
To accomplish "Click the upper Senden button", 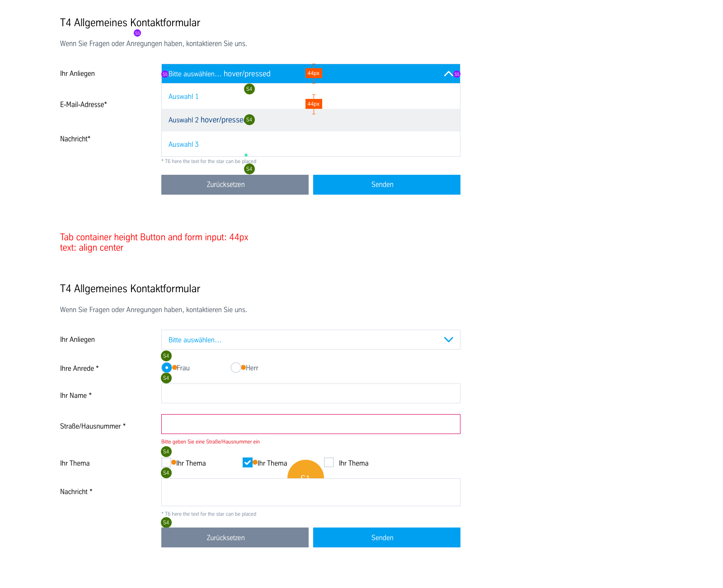I will [x=387, y=185].
